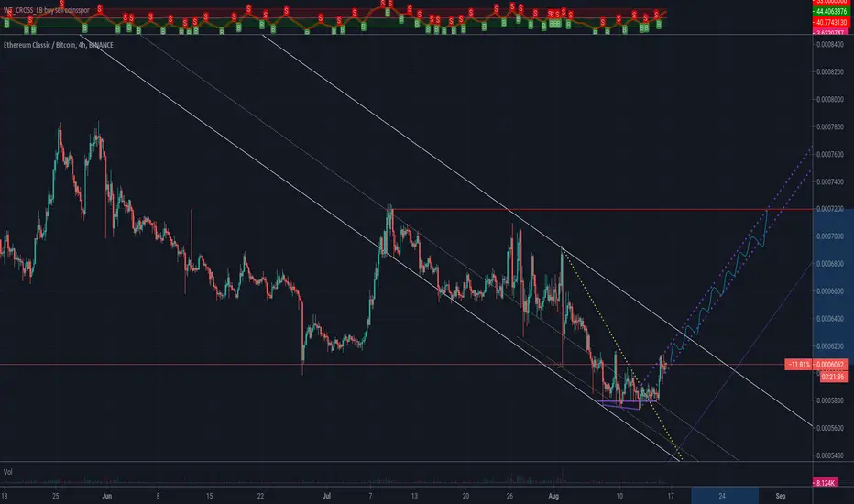Click the 0.0006800 price axis label
This screenshot has width=854, height=504.
point(830,264)
